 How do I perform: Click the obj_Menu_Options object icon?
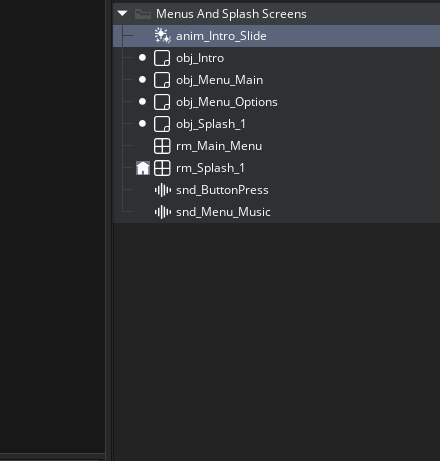coord(162,102)
